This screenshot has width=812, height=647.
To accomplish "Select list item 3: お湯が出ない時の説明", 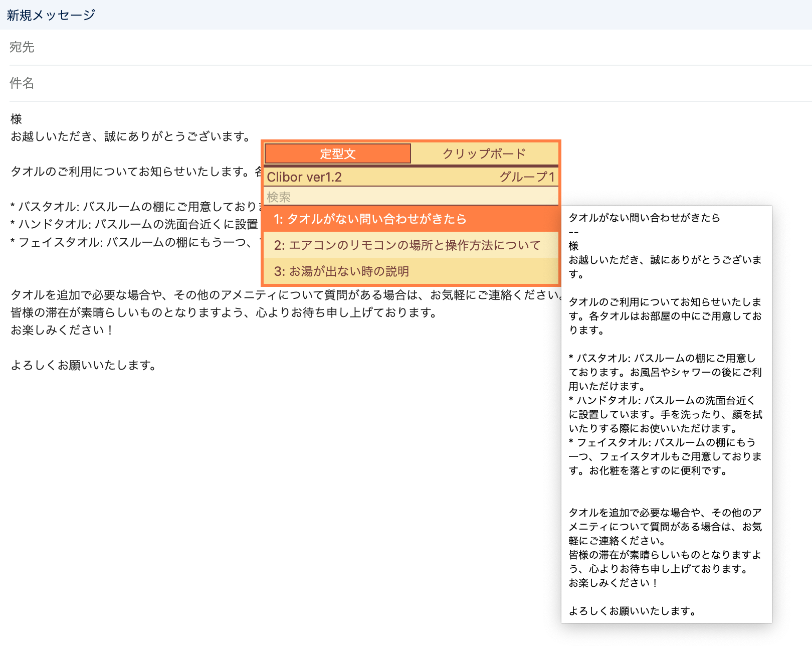I will click(341, 271).
